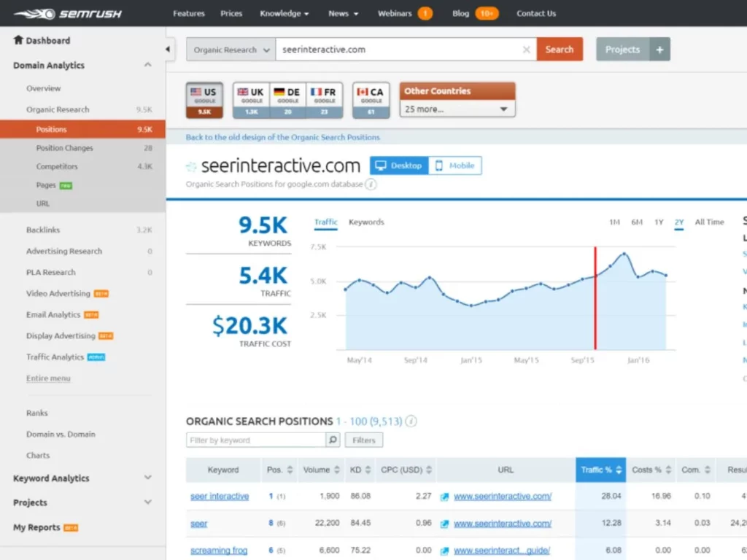747x560 pixels.
Task: Collapse the Domain Analytics section
Action: pyautogui.click(x=147, y=65)
